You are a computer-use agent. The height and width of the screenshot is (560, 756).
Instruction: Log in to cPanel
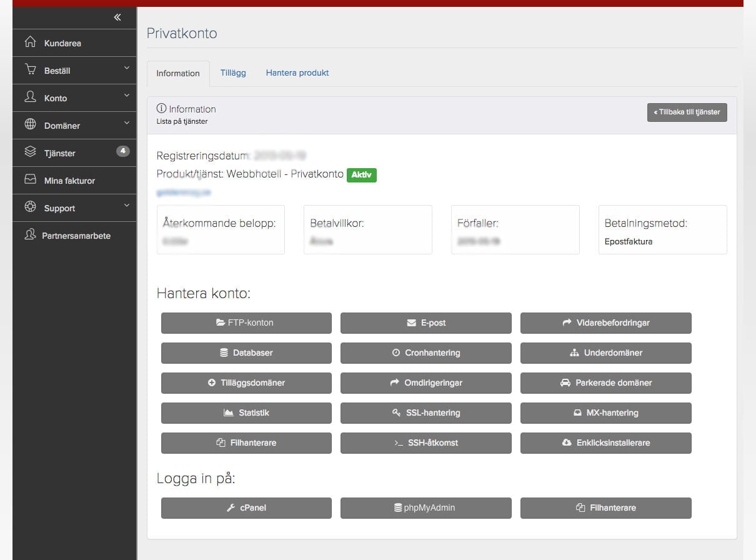tap(246, 508)
